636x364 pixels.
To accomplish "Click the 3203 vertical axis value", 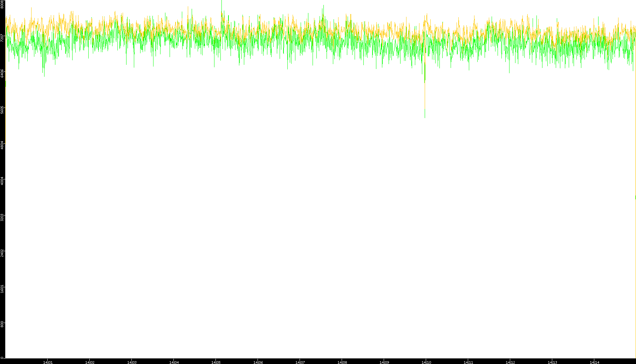I will [2, 217].
